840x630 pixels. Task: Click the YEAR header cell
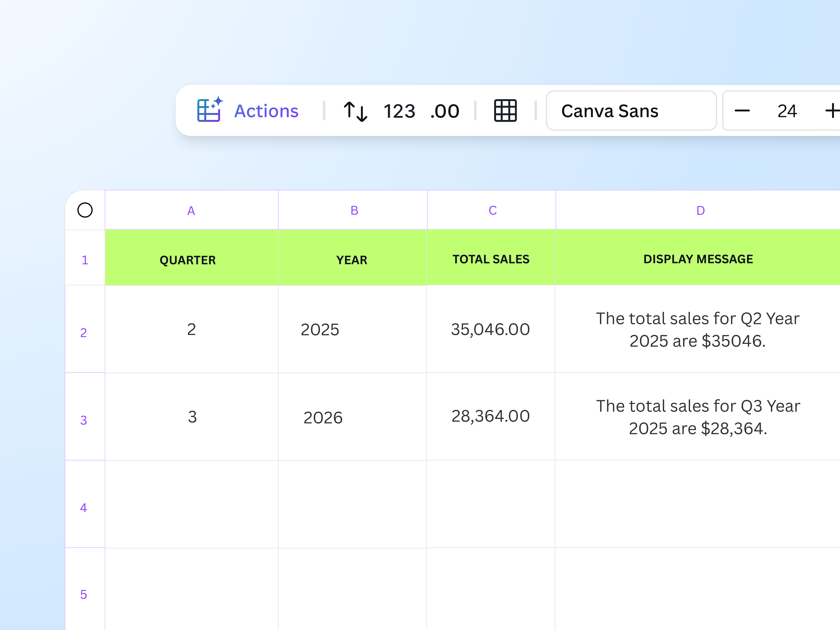(x=352, y=257)
